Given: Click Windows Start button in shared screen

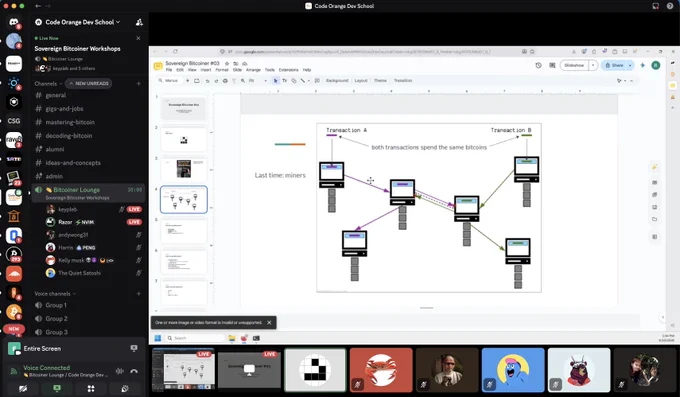Looking at the screenshot, I should click(157, 338).
